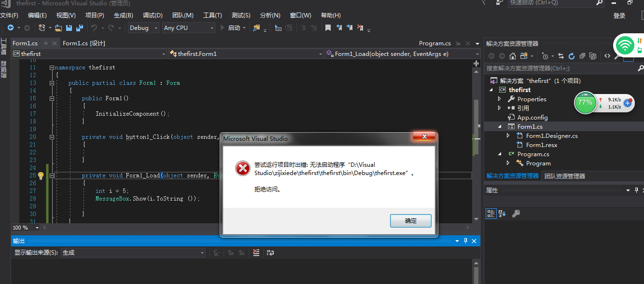Click Properties panel wrench property pages icon
Image resolution: width=644 pixels, height=284 pixels.
(516, 214)
